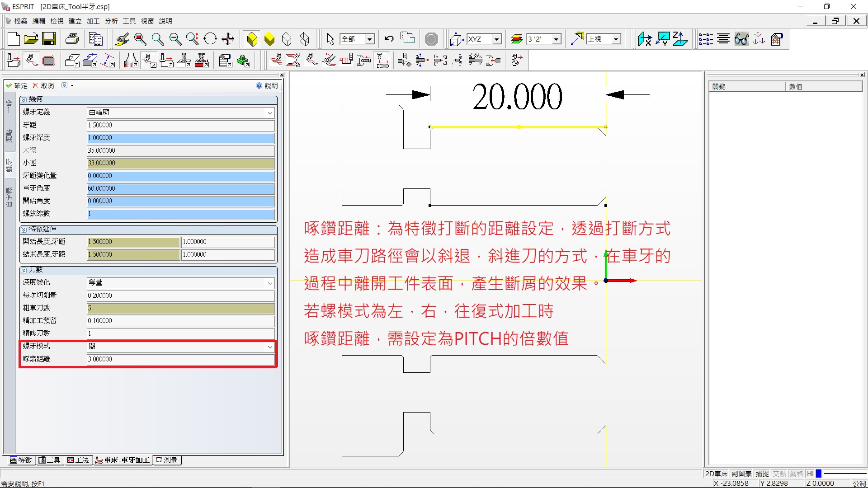The height and width of the screenshot is (488, 868).
Task: Click the zoom out magnifier icon
Action: [175, 39]
